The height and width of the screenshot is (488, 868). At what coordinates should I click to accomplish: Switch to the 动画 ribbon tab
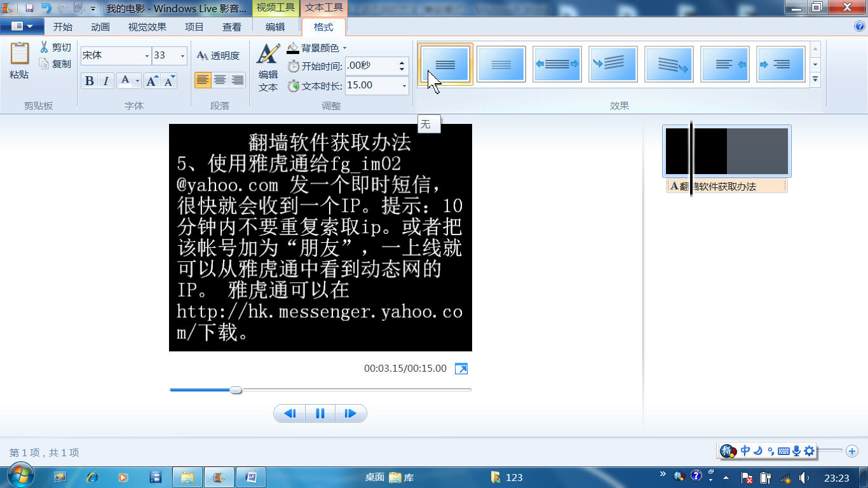(x=100, y=27)
